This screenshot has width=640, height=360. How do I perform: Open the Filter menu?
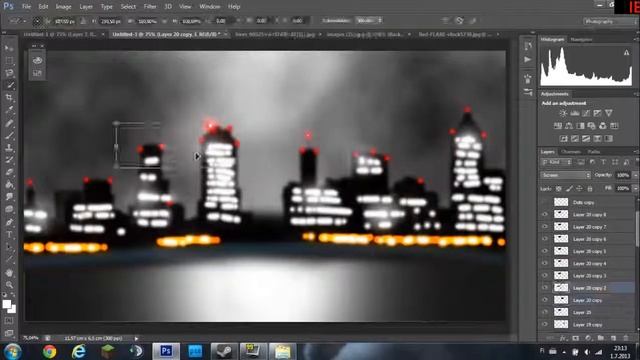pyautogui.click(x=150, y=7)
